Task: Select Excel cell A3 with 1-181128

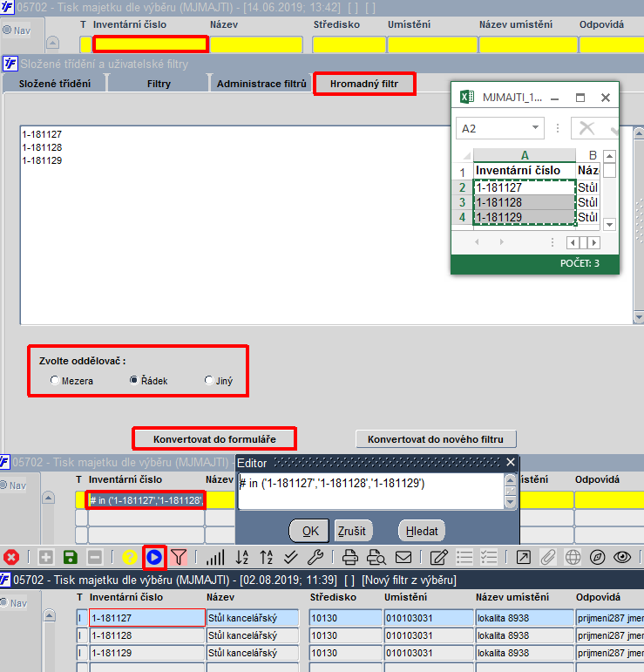Action: (x=525, y=202)
